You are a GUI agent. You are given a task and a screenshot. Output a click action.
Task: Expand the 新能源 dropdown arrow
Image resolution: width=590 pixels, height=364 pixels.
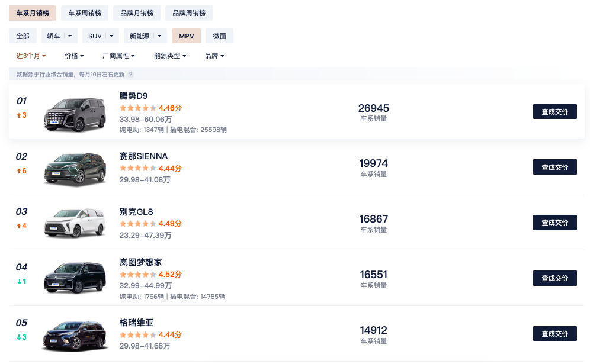(160, 36)
